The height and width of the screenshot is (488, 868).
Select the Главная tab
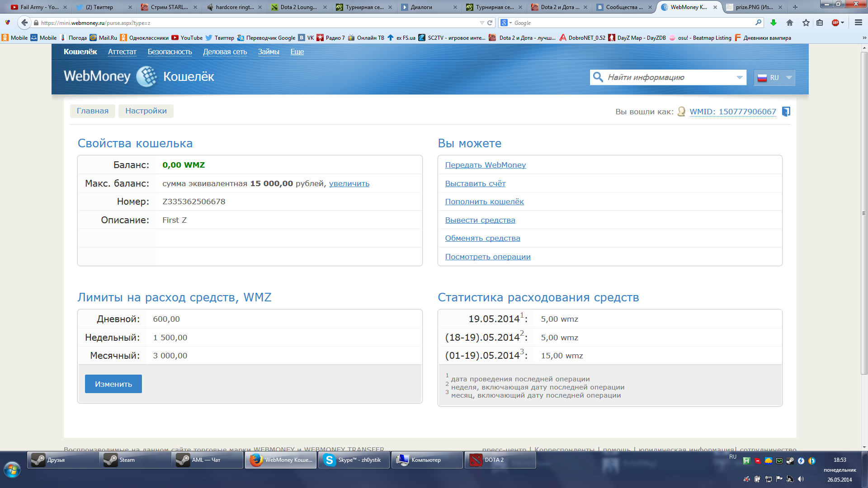click(93, 111)
